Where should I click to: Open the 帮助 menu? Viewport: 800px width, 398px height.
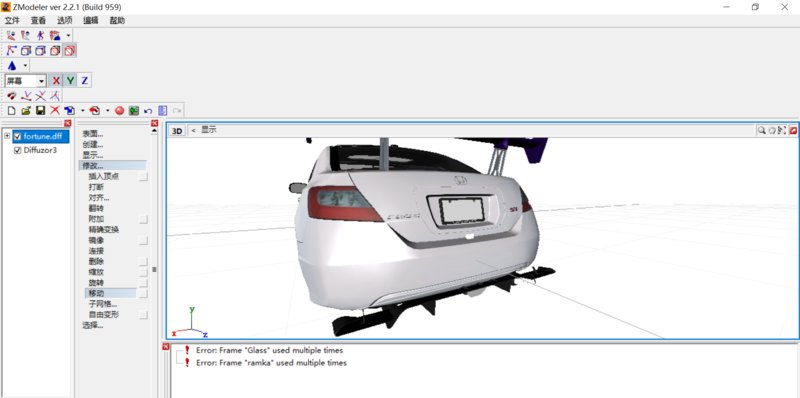[x=117, y=20]
